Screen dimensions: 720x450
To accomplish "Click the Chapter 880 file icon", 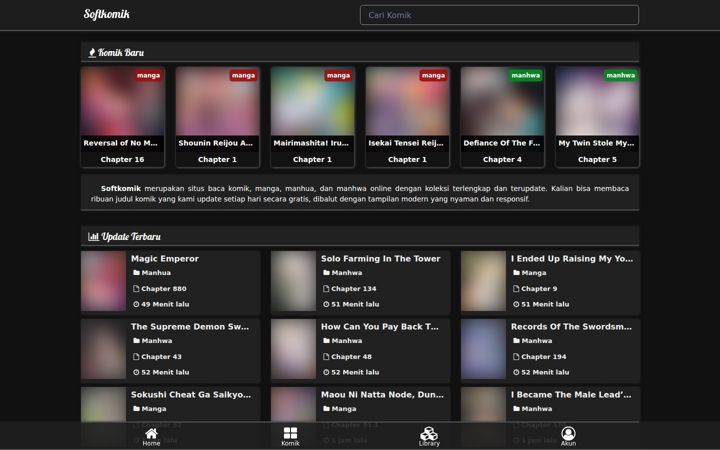I will [136, 288].
